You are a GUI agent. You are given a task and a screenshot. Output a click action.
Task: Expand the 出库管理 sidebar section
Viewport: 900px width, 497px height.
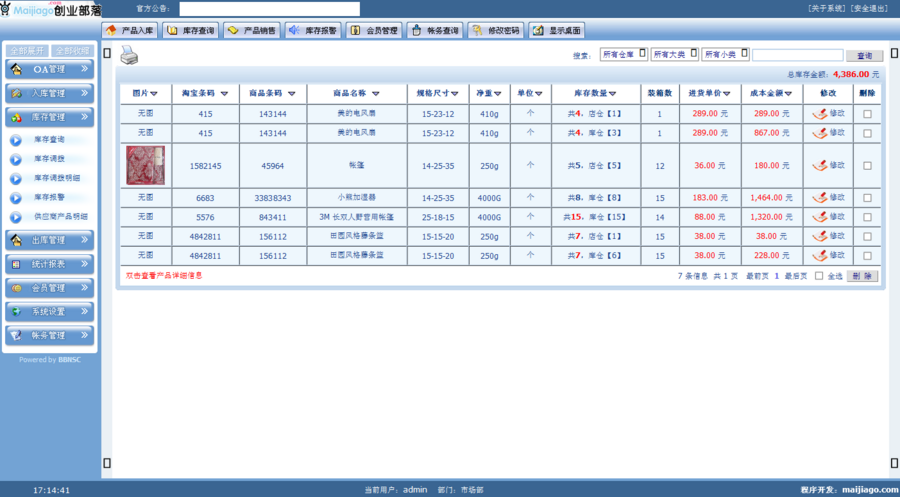click(49, 240)
